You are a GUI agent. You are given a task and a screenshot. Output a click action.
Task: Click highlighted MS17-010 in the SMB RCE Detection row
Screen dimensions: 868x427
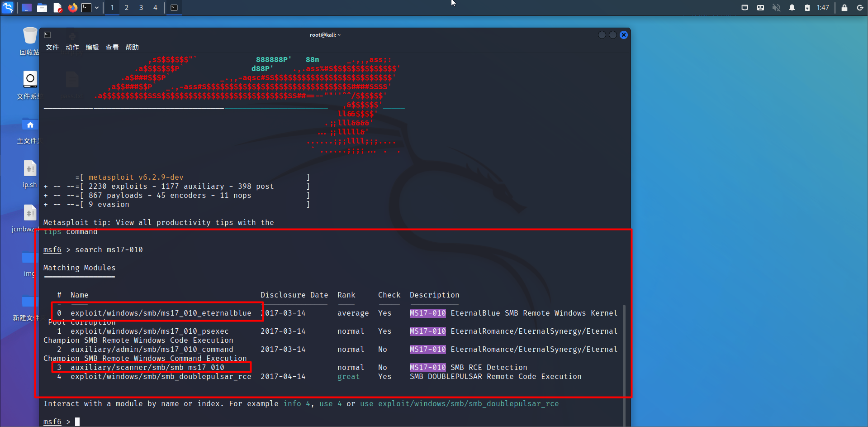point(428,367)
